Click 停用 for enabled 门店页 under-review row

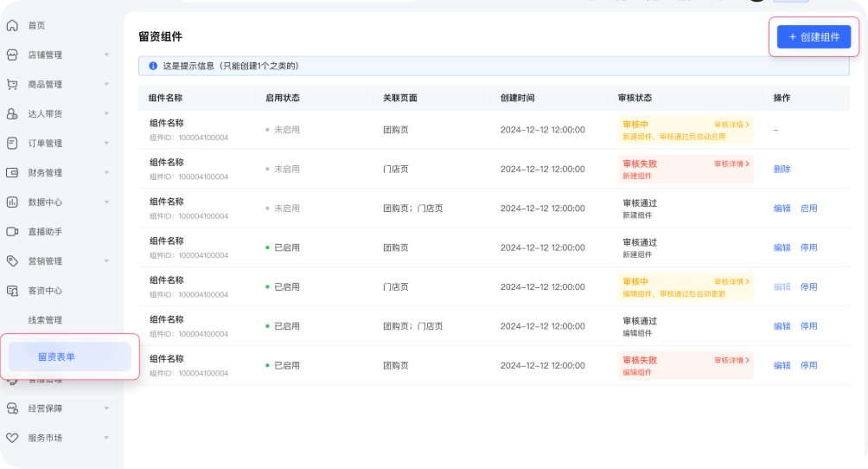[x=808, y=286]
